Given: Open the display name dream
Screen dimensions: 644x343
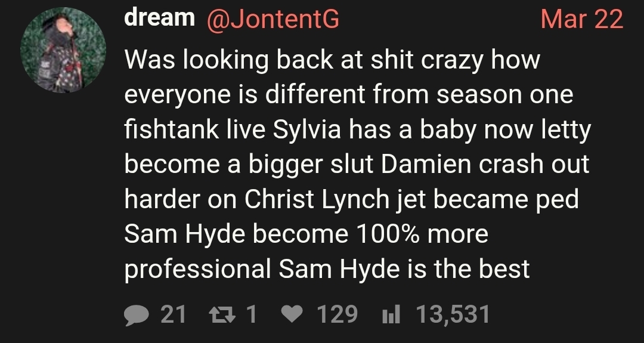Looking at the screenshot, I should click(x=159, y=18).
